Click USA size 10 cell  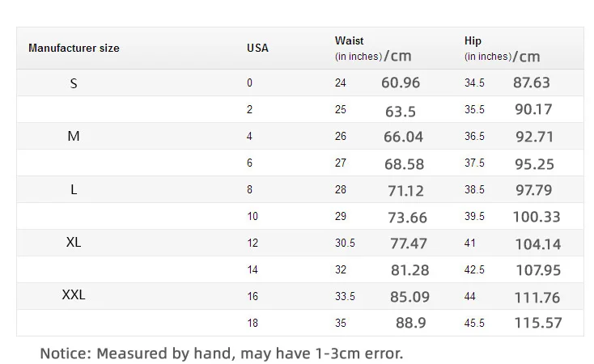tap(252, 216)
